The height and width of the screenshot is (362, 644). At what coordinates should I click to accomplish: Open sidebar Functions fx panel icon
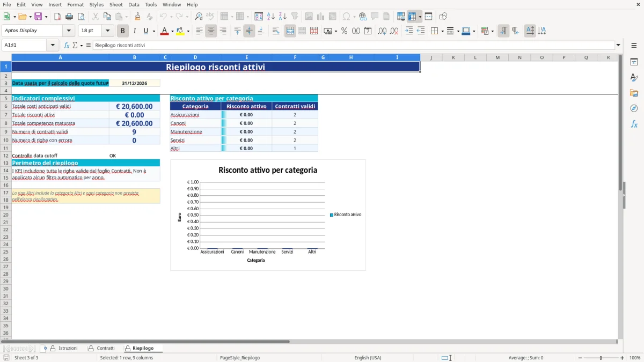click(x=634, y=124)
